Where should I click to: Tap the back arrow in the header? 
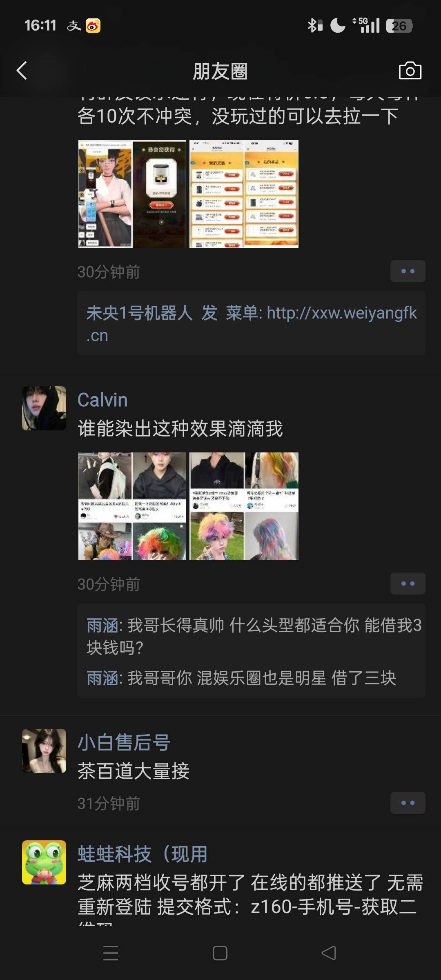click(x=22, y=71)
